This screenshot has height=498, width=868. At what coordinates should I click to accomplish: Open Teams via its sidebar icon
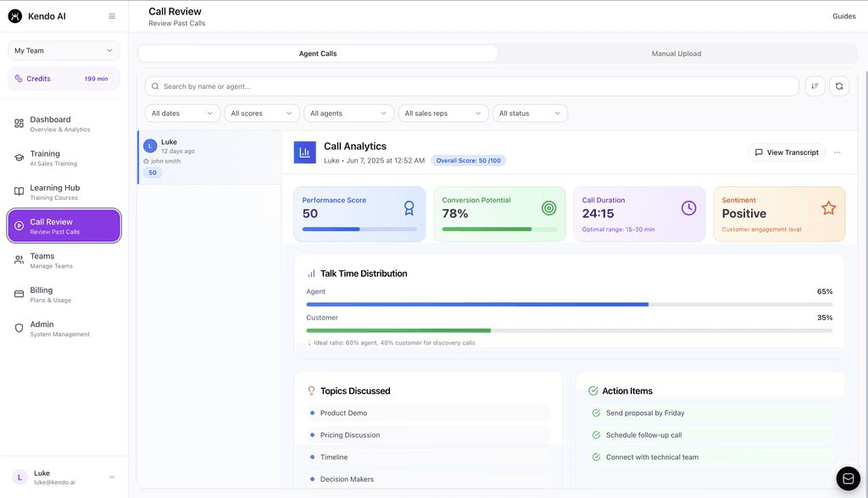point(19,260)
